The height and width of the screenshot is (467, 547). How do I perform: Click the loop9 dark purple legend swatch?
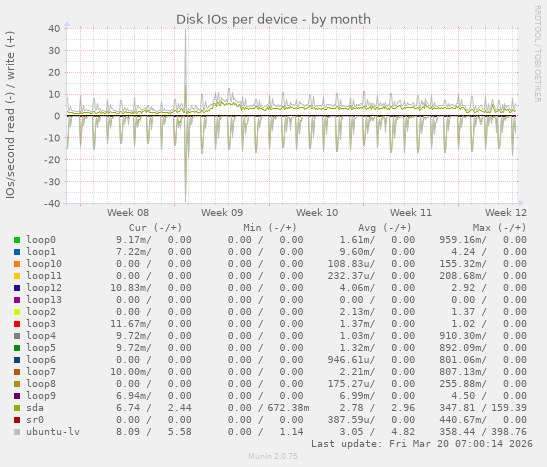click(x=17, y=396)
